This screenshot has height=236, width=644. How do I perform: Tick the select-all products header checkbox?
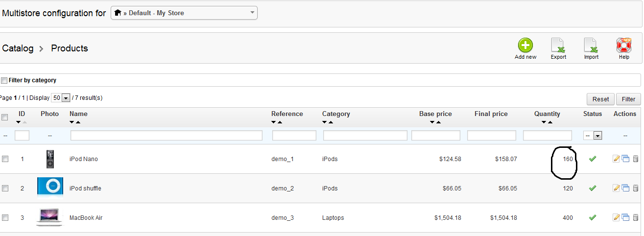pos(5,117)
